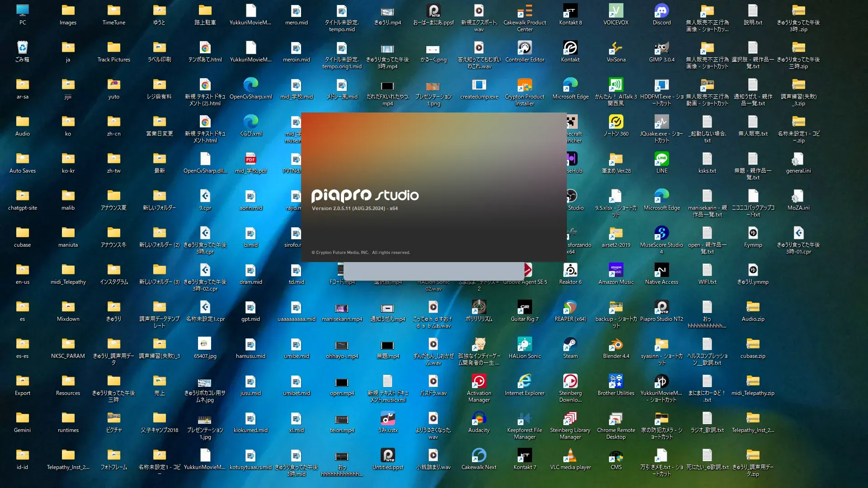
Task: Select the HALion Sonic icon
Action: click(x=524, y=344)
